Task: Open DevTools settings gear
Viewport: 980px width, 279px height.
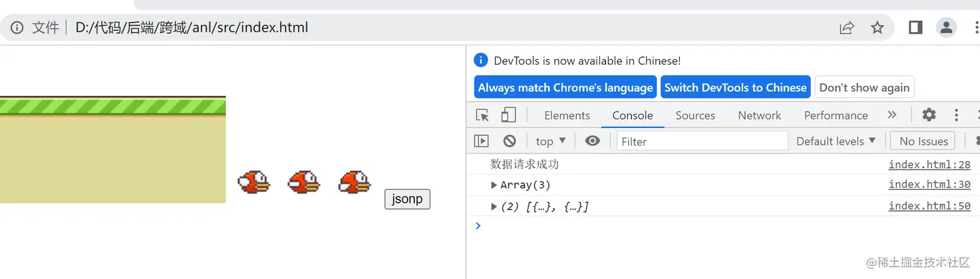Action: coord(929,115)
